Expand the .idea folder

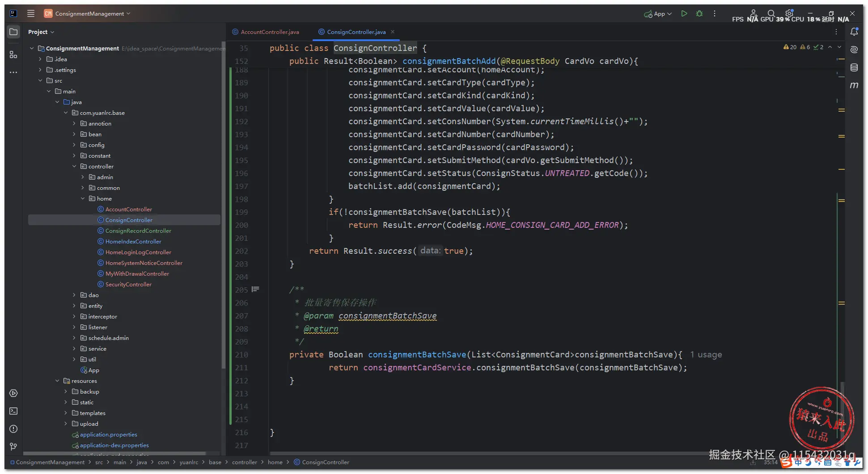40,59
